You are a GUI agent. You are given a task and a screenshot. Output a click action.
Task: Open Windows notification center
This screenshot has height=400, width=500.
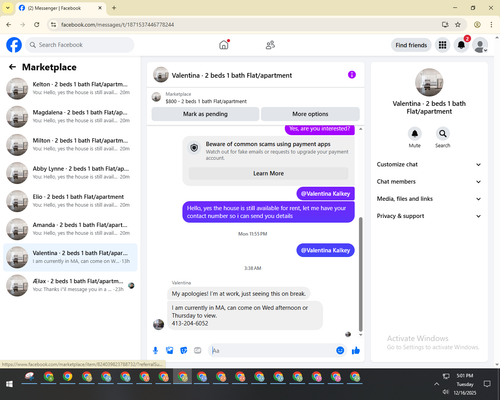point(487,384)
